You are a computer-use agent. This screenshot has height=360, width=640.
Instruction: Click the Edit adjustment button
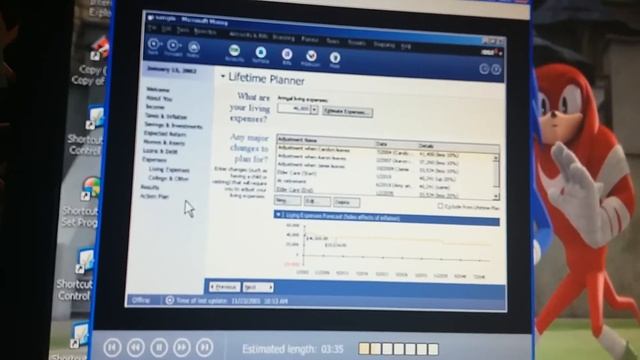[317, 202]
